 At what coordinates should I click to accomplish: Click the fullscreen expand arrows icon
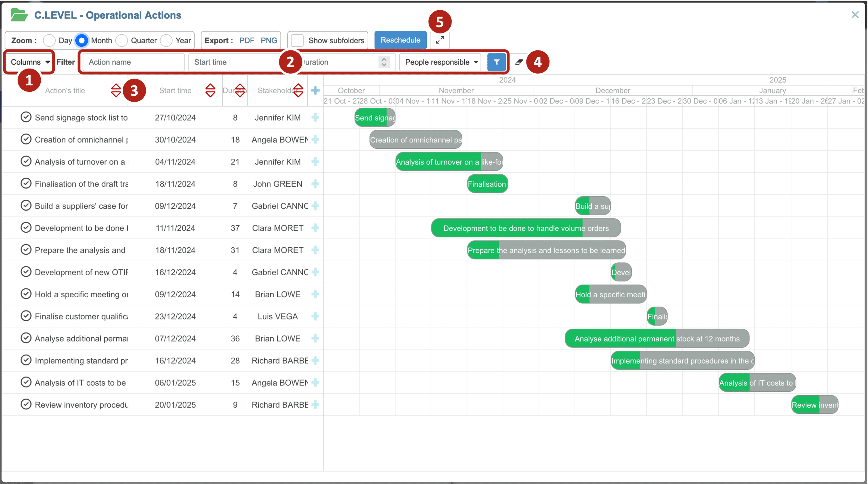pos(440,40)
